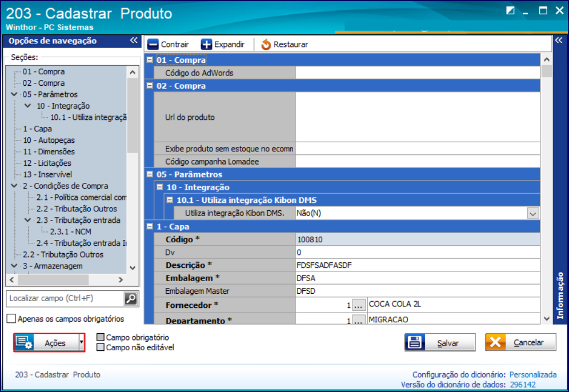Collapse 3 - Armazenagem tree node arrow

pyautogui.click(x=14, y=266)
